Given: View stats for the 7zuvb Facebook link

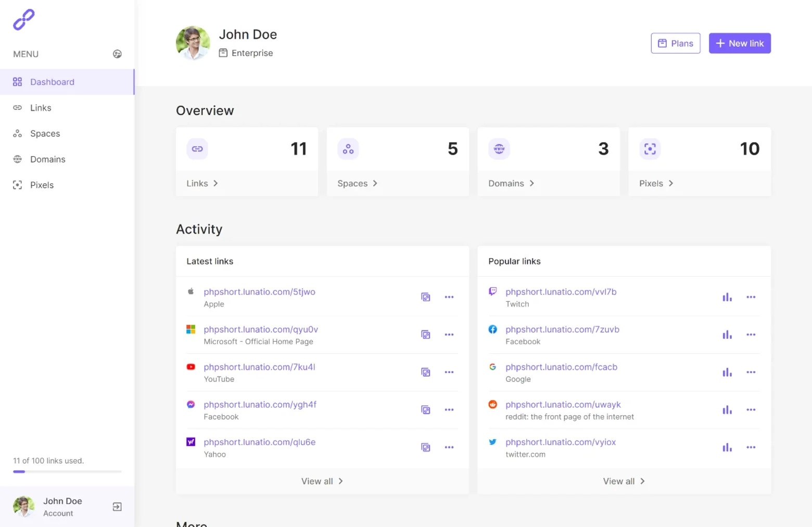Looking at the screenshot, I should click(727, 335).
